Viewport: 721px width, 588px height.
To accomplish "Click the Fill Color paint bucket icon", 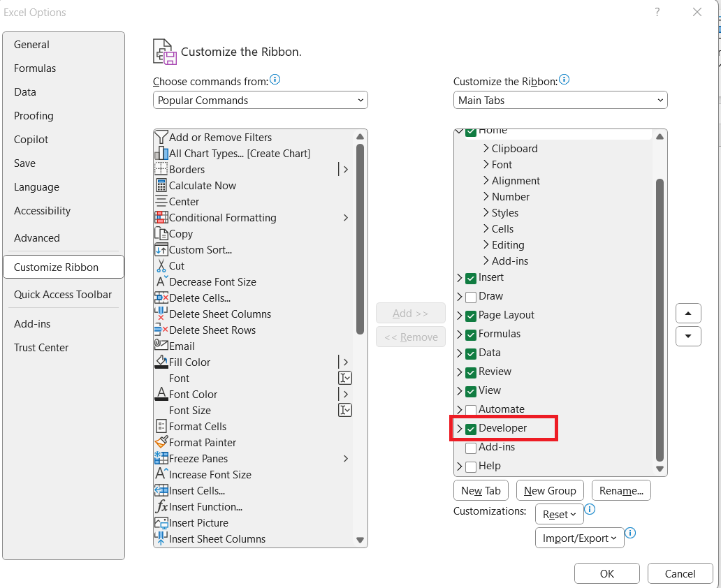I will tap(161, 362).
